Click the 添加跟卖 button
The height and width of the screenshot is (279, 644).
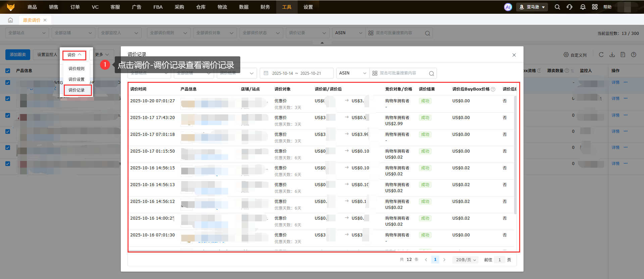[18, 55]
